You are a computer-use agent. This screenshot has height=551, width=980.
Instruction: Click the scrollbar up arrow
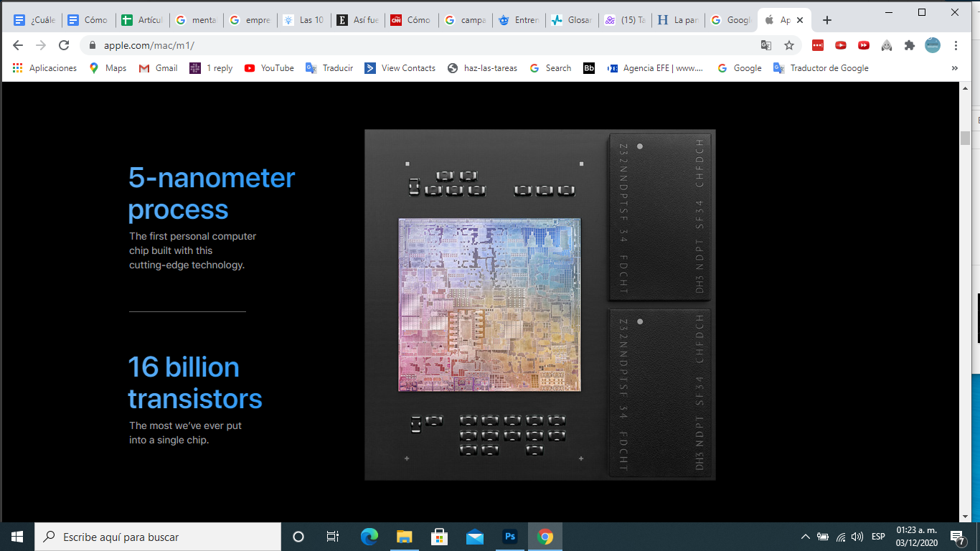point(966,88)
